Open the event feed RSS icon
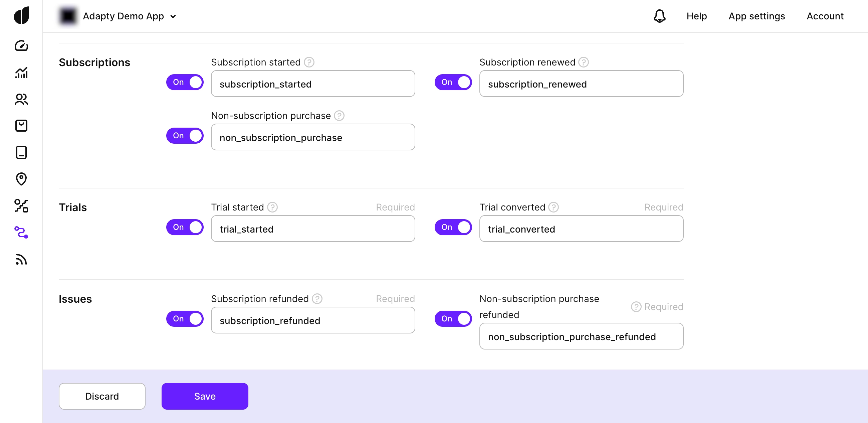Image resolution: width=868 pixels, height=423 pixels. (21, 259)
